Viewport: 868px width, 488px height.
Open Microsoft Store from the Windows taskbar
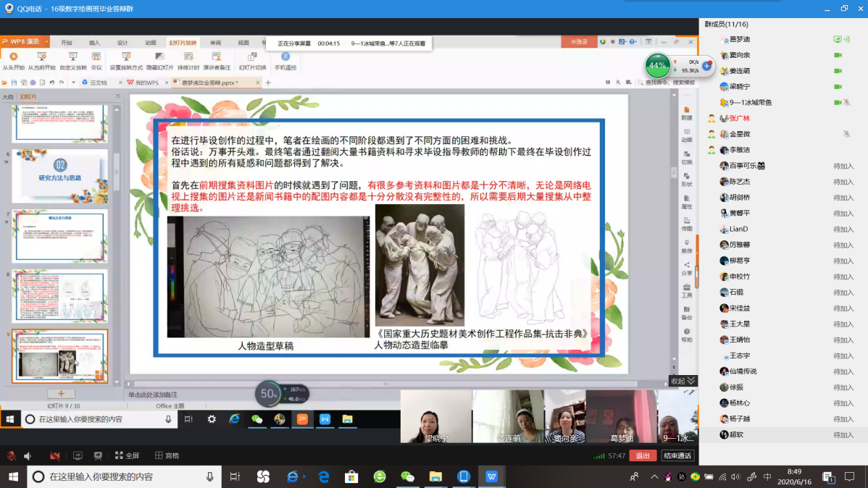[351, 476]
